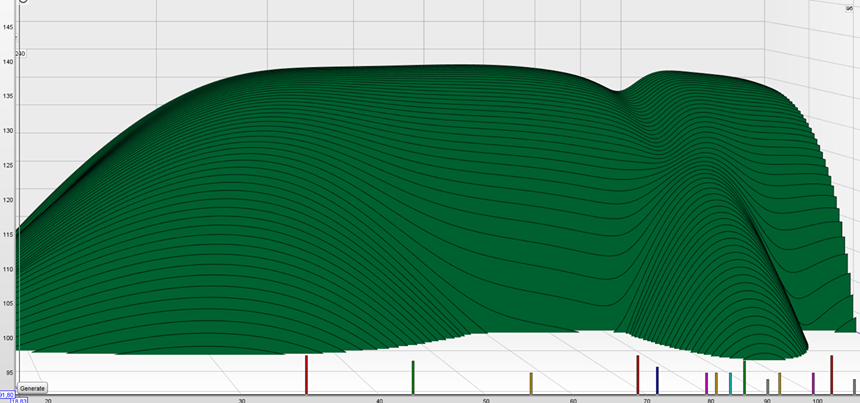Click the green marker bar near 43 Hz
This screenshot has width=860, height=403.
(x=413, y=377)
